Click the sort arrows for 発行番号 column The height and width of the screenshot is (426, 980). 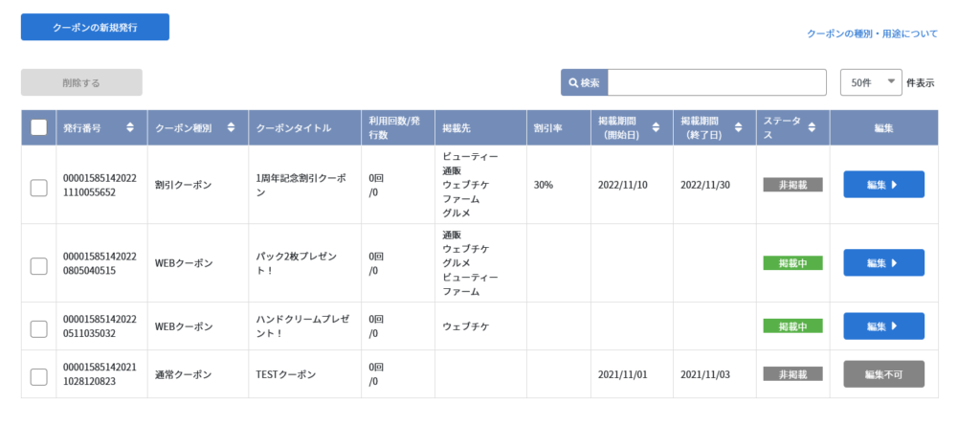[x=130, y=127]
